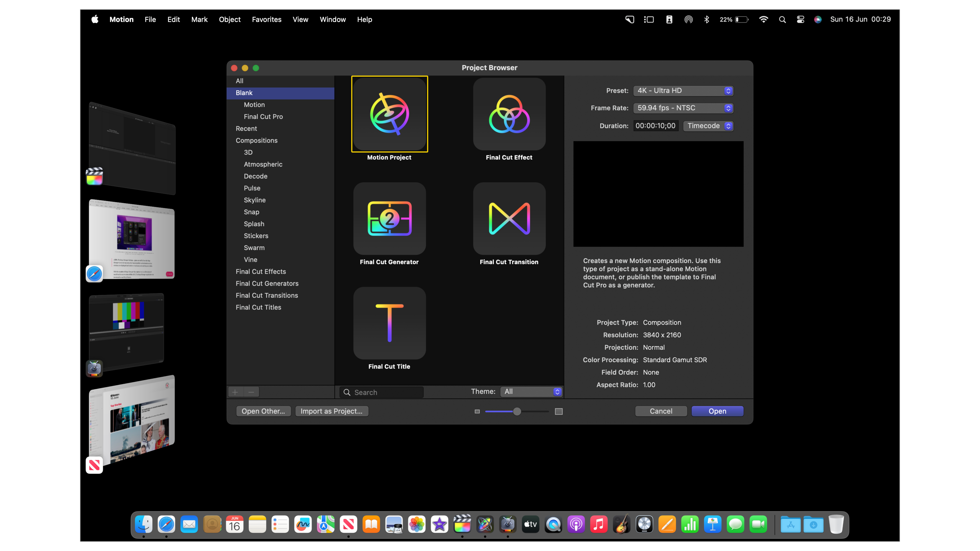Image resolution: width=980 pixels, height=551 pixels.
Task: Open the Theme filter dropdown
Action: (x=531, y=392)
